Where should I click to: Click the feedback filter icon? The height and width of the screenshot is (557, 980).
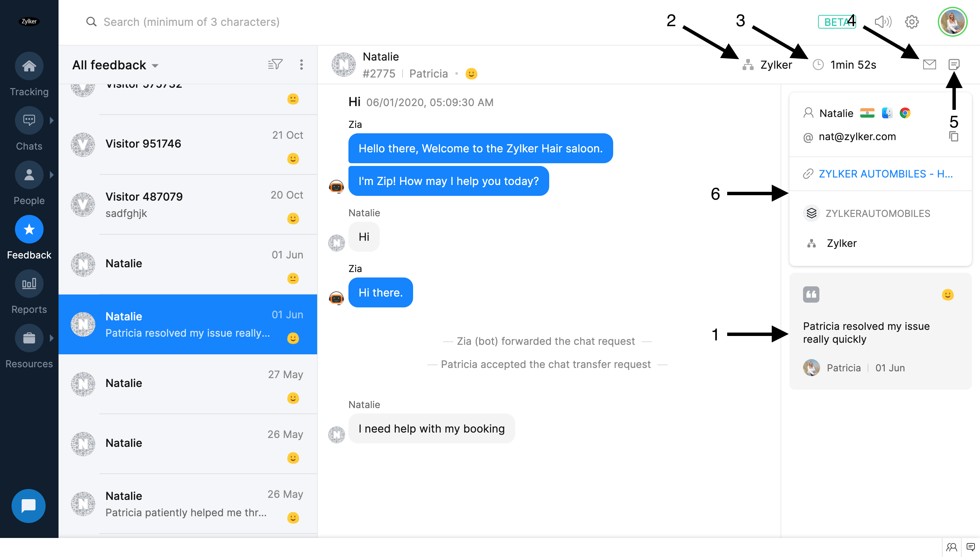(275, 64)
